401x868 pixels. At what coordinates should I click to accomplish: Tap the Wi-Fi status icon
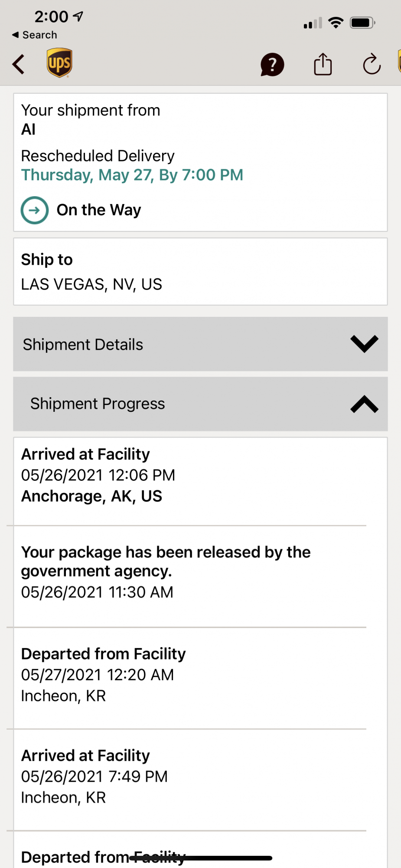pos(336,23)
